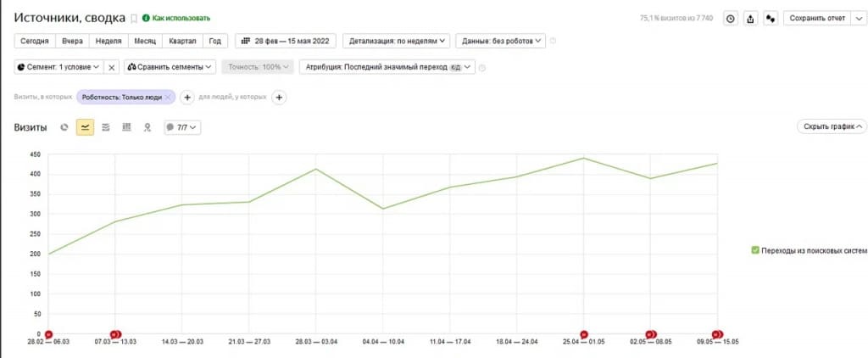Click the annotation marker at 07.03 — 13.03
The width and height of the screenshot is (868, 358).
click(x=115, y=334)
